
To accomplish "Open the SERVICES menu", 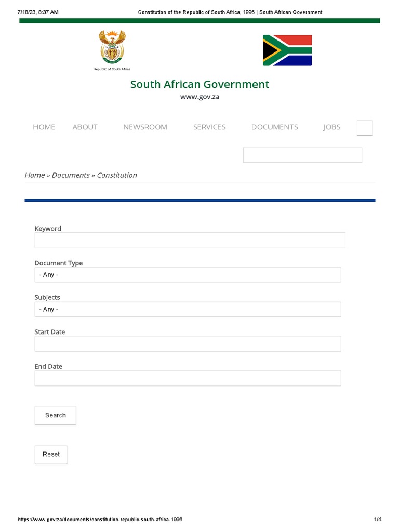I will pos(209,127).
